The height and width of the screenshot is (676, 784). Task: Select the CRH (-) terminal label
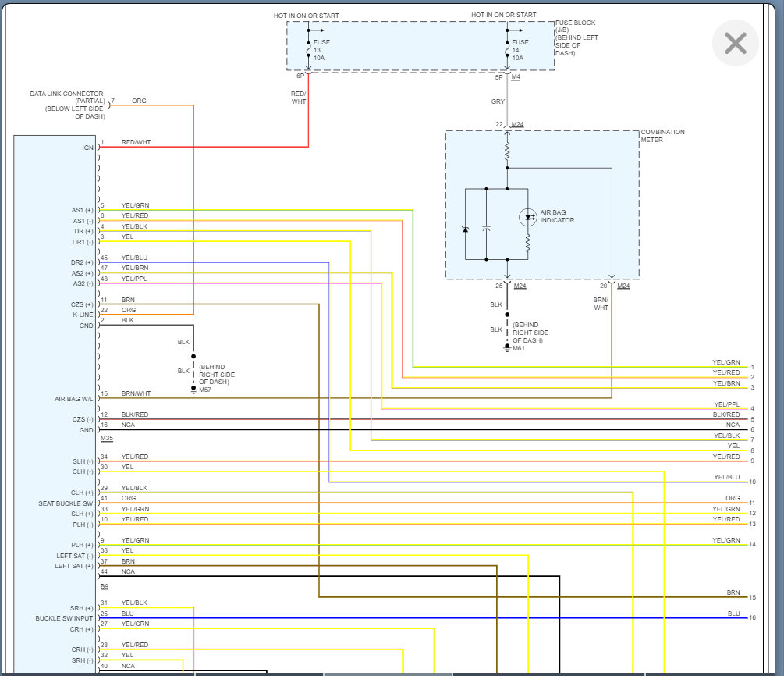(83, 649)
